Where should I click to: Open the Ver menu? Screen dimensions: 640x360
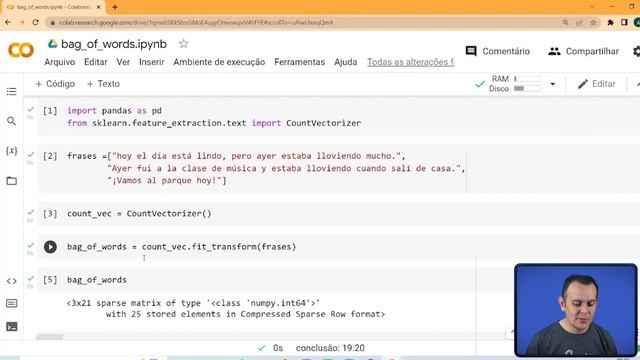(123, 62)
